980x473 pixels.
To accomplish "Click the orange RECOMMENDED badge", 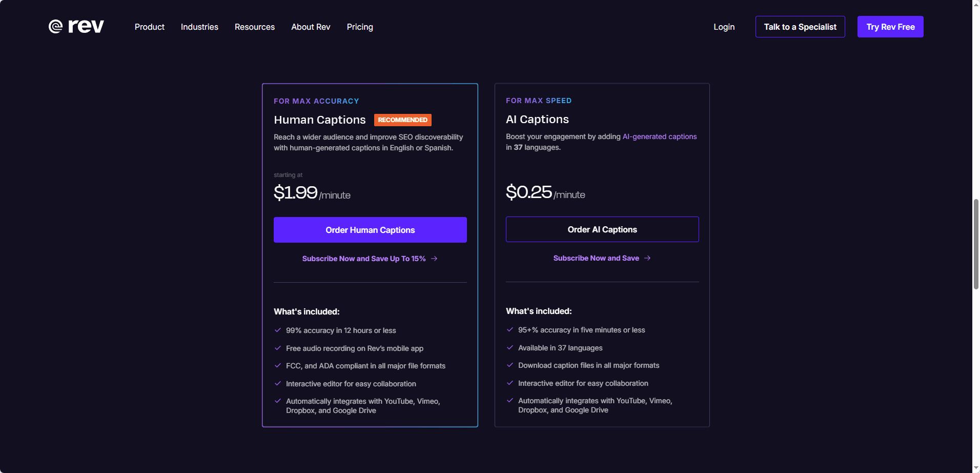I will [403, 120].
